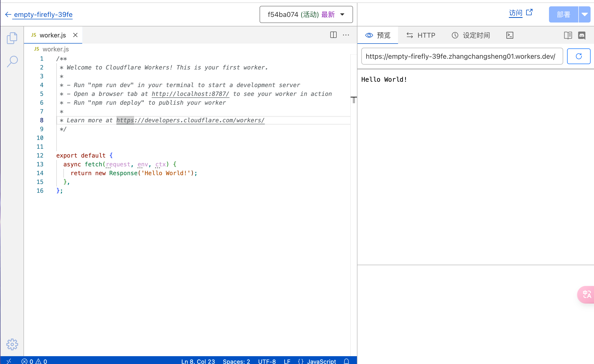
Task: Open the Explorer files icon in sidebar
Action: [12, 38]
